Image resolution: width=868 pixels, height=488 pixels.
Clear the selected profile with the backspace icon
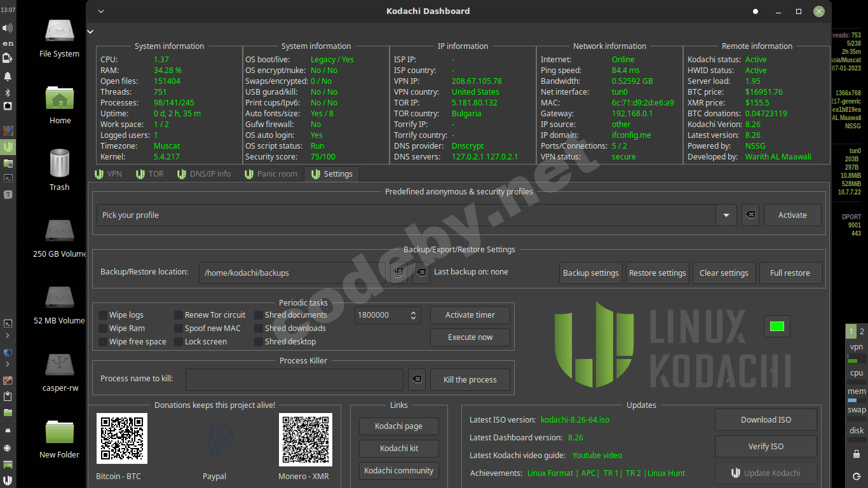[750, 215]
